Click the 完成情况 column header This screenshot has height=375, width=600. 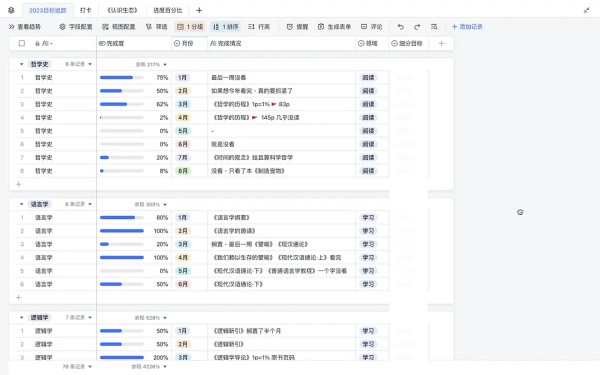point(281,43)
